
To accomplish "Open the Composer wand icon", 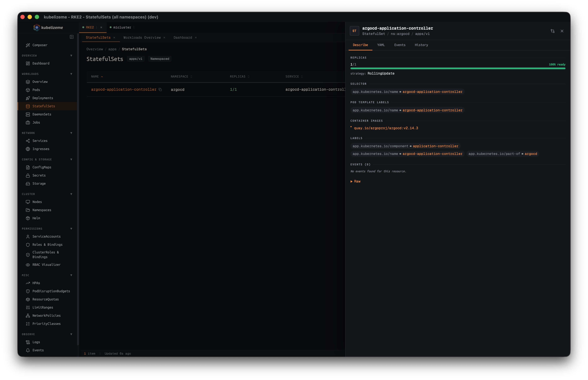I will pos(28,45).
